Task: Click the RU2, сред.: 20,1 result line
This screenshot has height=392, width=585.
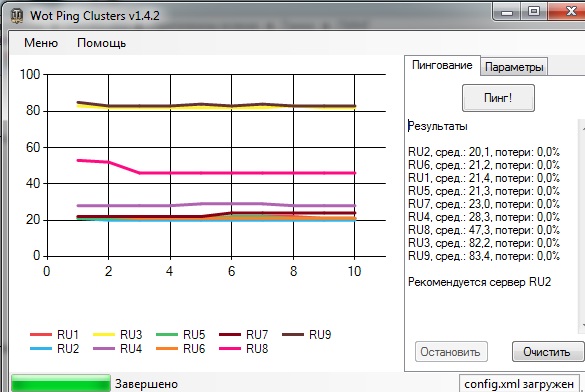Action: [x=484, y=152]
